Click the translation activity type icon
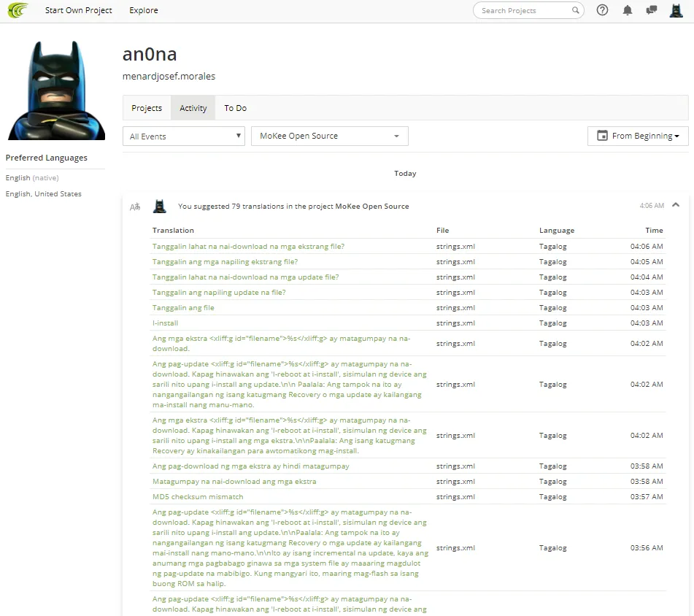 point(135,207)
